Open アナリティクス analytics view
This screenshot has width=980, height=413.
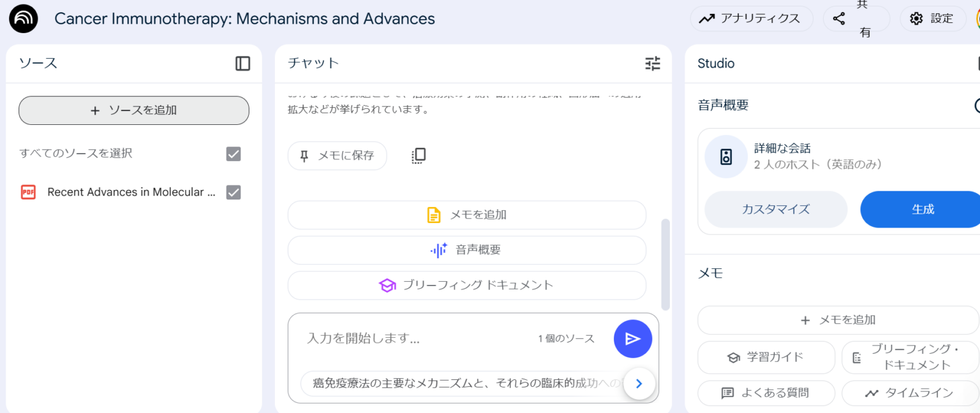[x=751, y=18]
